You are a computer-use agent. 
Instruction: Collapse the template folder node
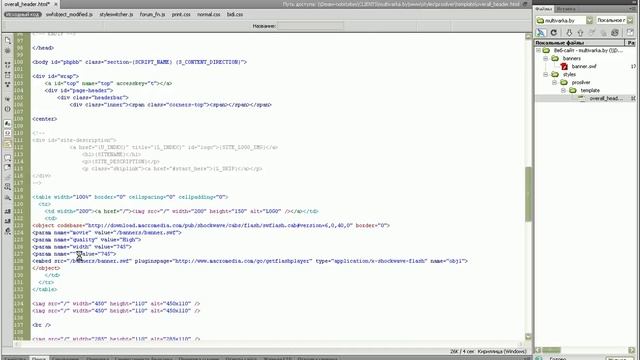coord(563,90)
